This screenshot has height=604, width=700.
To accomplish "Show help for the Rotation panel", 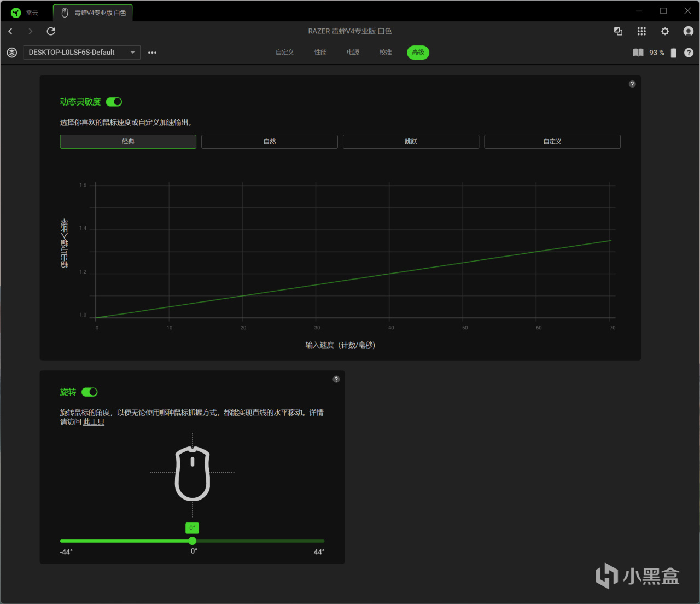I will pyautogui.click(x=336, y=379).
